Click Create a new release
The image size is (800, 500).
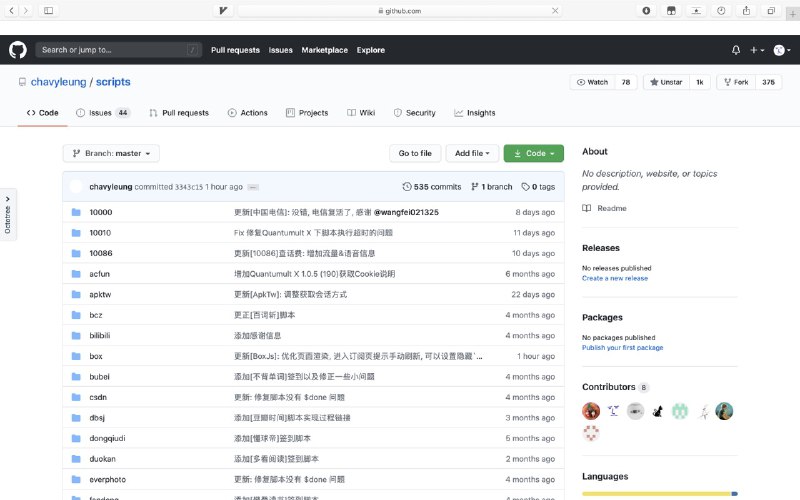tap(615, 278)
